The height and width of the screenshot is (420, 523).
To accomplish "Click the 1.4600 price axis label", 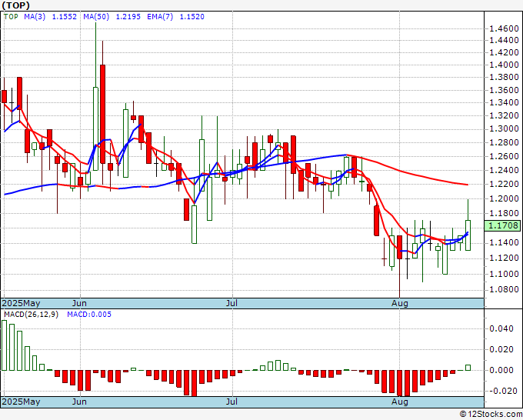I will [x=504, y=28].
